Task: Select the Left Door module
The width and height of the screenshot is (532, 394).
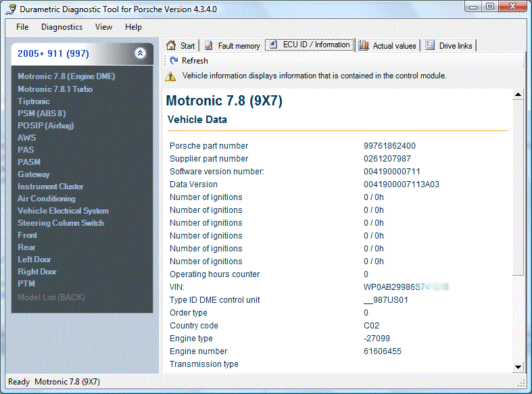Action: coord(34,260)
